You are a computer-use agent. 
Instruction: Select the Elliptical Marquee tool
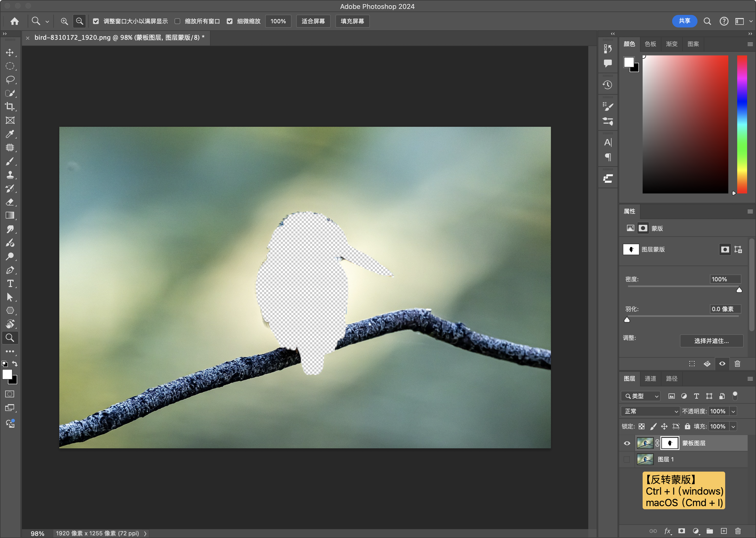[x=10, y=66]
